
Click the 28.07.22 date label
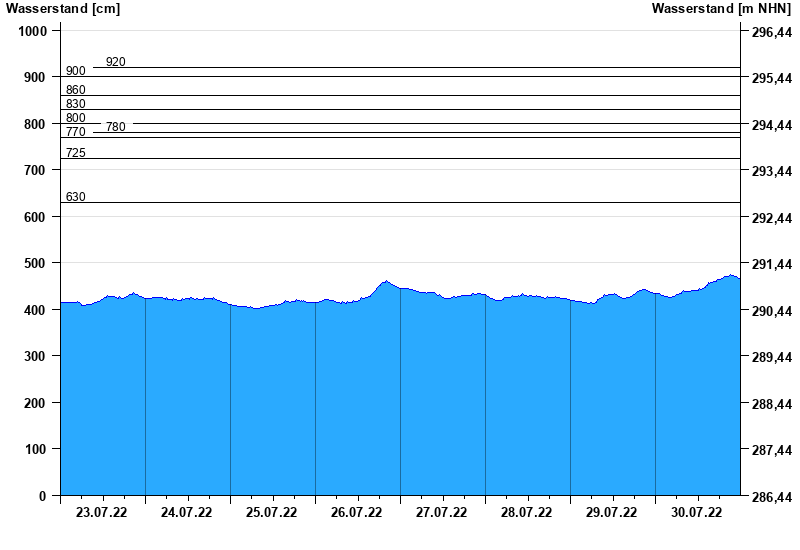click(526, 512)
